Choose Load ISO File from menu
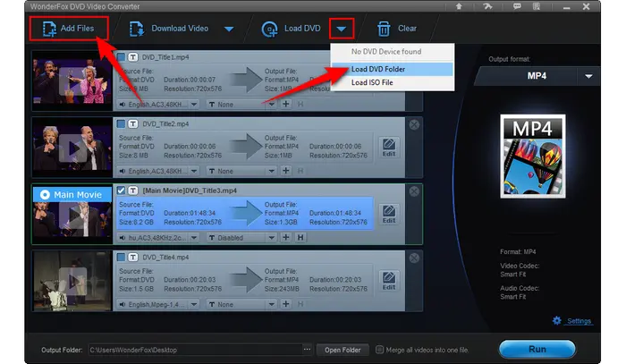The width and height of the screenshot is (626, 364). click(392, 82)
